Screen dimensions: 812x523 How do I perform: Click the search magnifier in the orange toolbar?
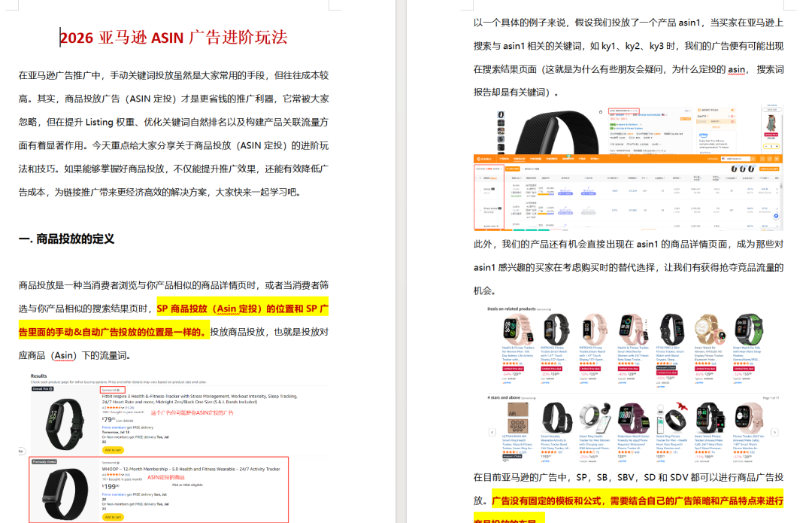[753, 159]
